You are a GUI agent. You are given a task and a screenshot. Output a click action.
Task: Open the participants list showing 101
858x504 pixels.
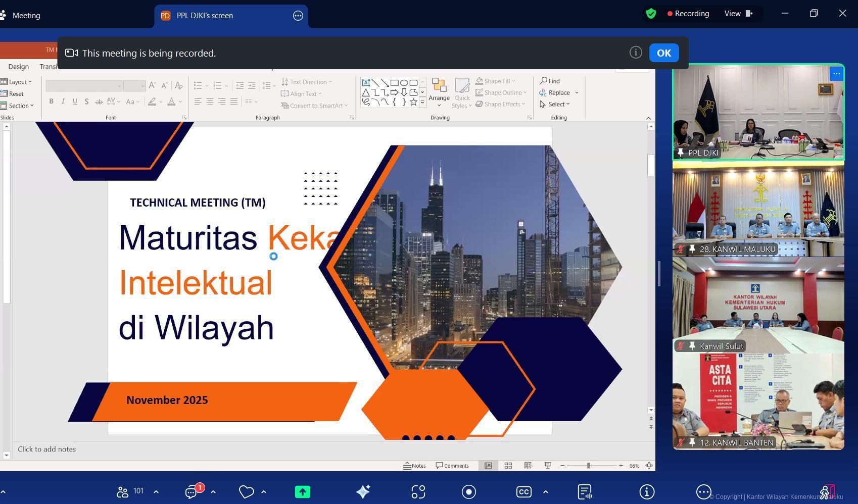pyautogui.click(x=130, y=491)
